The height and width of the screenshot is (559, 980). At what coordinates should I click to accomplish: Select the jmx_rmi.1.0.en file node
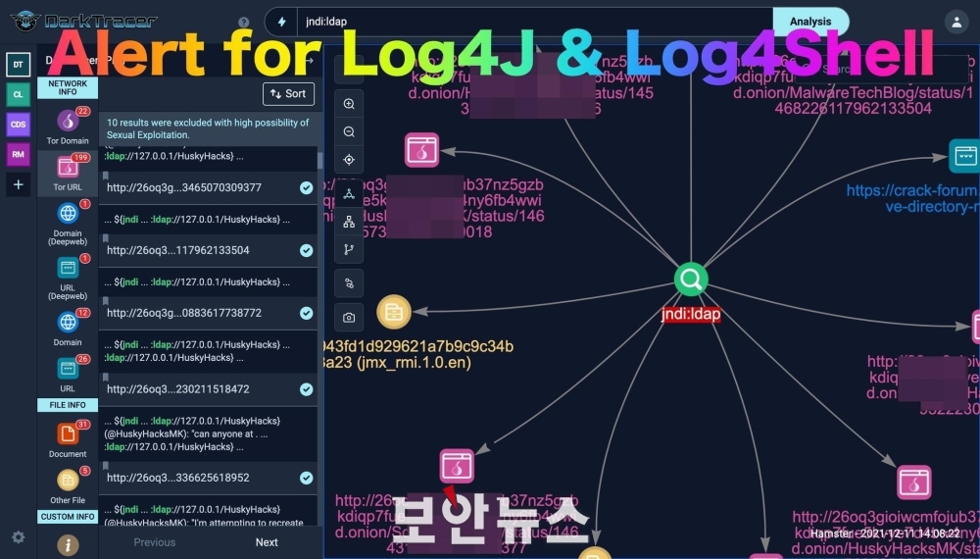click(394, 312)
